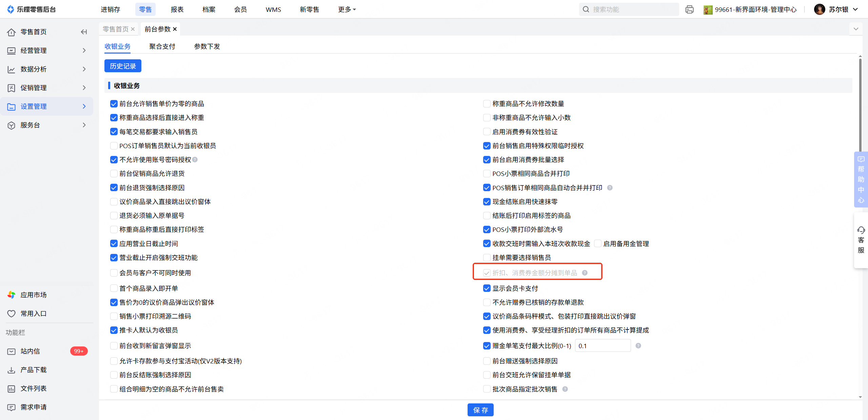The width and height of the screenshot is (868, 420).
Task: Collapse the sidebar with the arrow icon
Action: coord(84,32)
